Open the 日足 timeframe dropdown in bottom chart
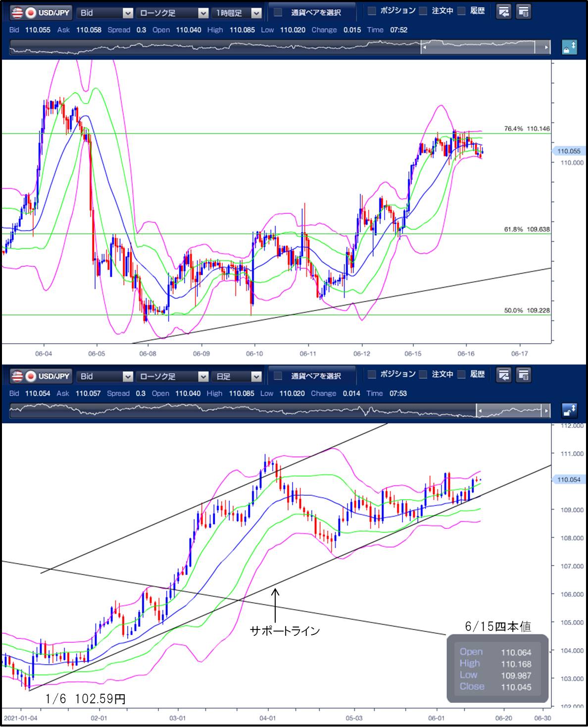588x727 pixels. tap(237, 376)
